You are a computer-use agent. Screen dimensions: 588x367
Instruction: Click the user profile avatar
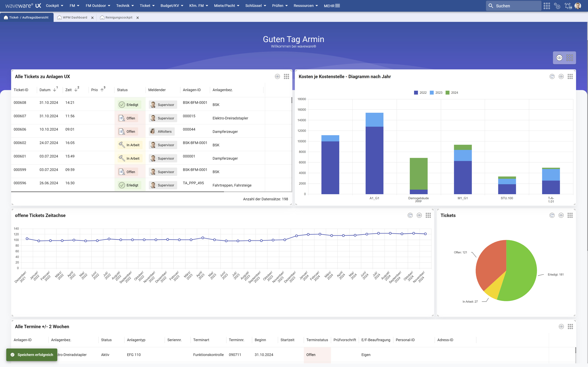point(578,6)
